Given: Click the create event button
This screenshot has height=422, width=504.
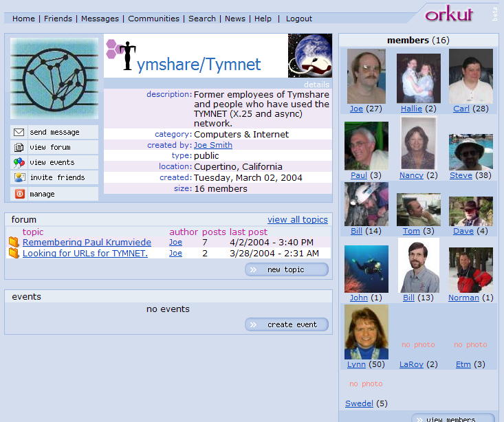Looking at the screenshot, I should 287,324.
